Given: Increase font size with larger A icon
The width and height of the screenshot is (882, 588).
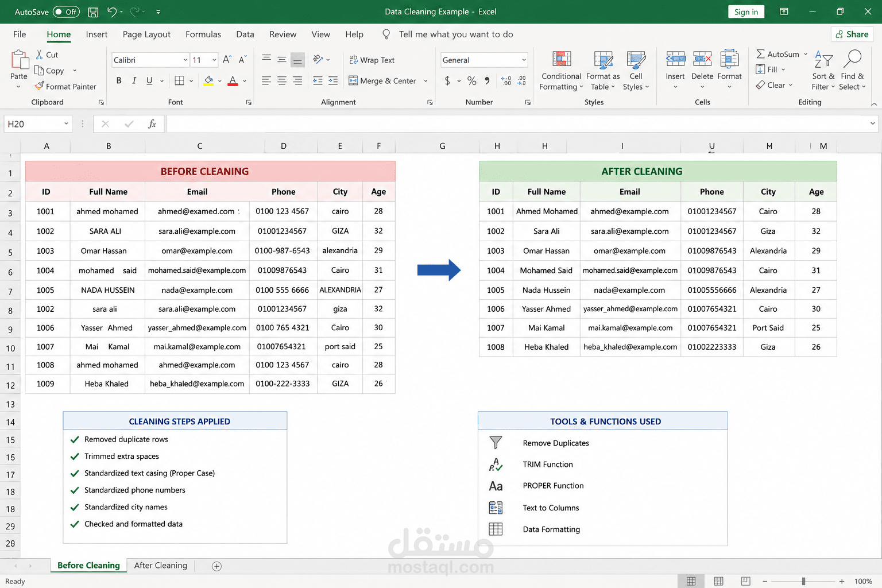Looking at the screenshot, I should [227, 60].
